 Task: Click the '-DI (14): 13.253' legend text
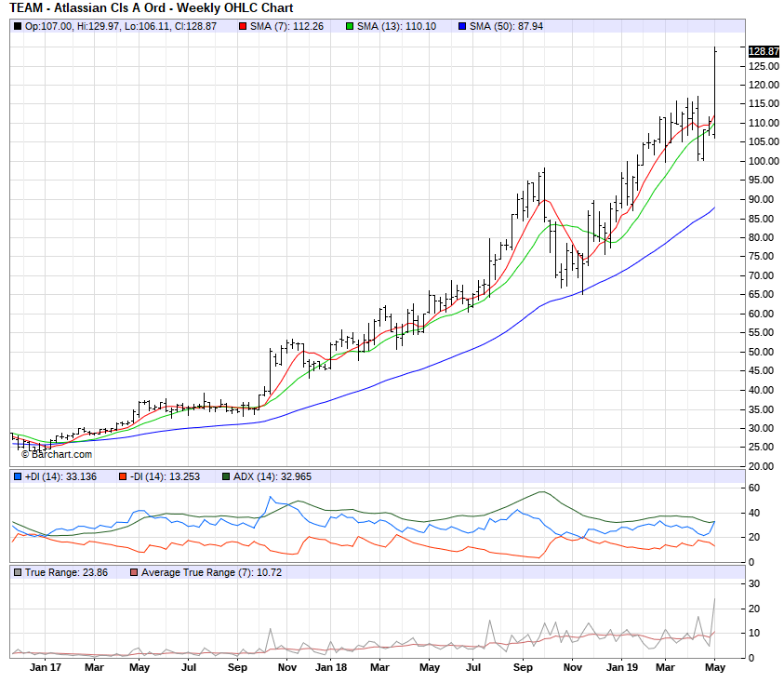(x=165, y=476)
